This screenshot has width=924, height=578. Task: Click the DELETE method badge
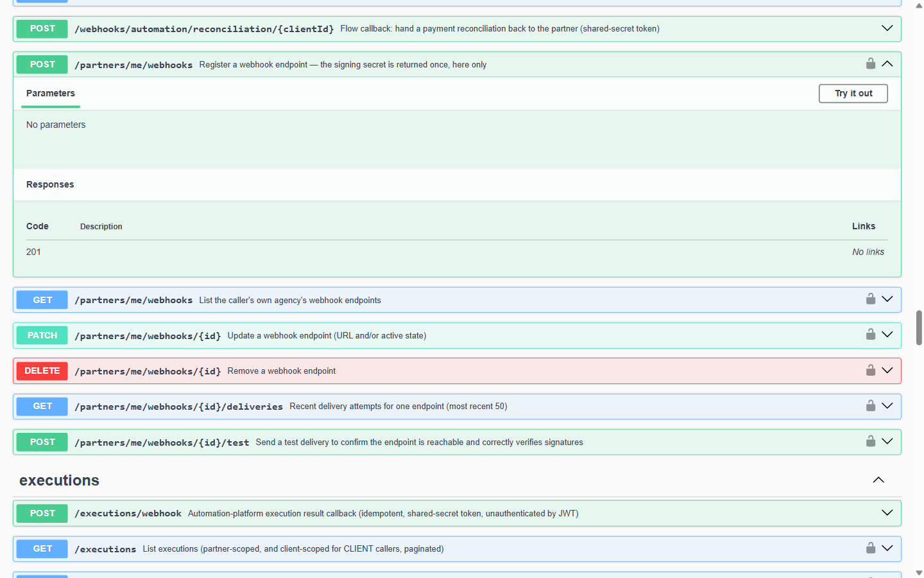point(42,371)
